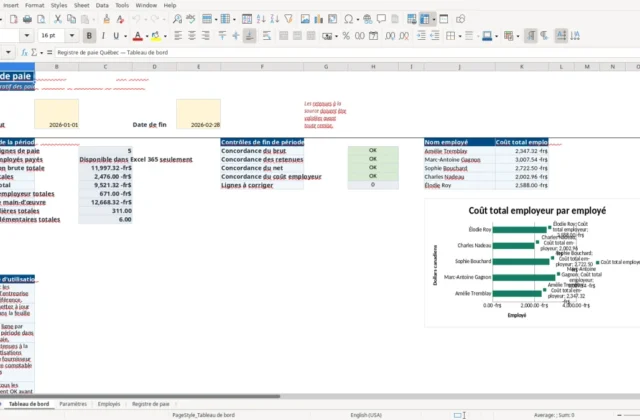Select the 2026-02-28 end date cell
This screenshot has width=640, height=420.
pyautogui.click(x=198, y=114)
